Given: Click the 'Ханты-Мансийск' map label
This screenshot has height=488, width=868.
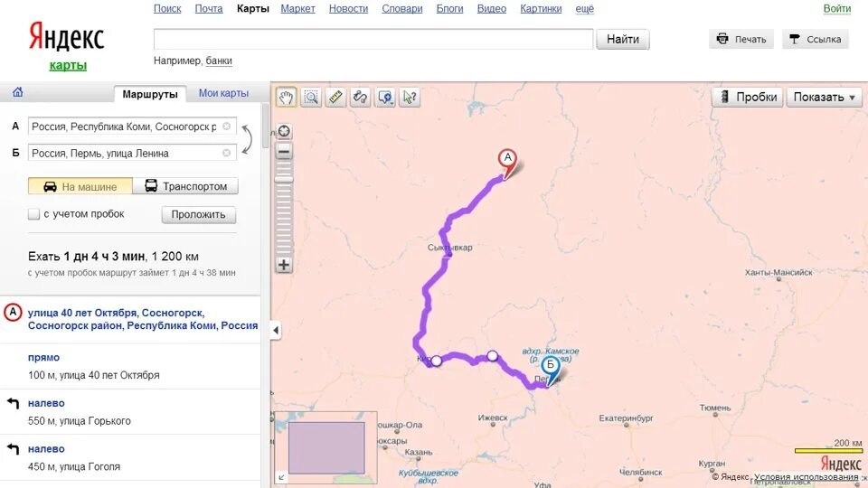Looking at the screenshot, I should (x=778, y=272).
